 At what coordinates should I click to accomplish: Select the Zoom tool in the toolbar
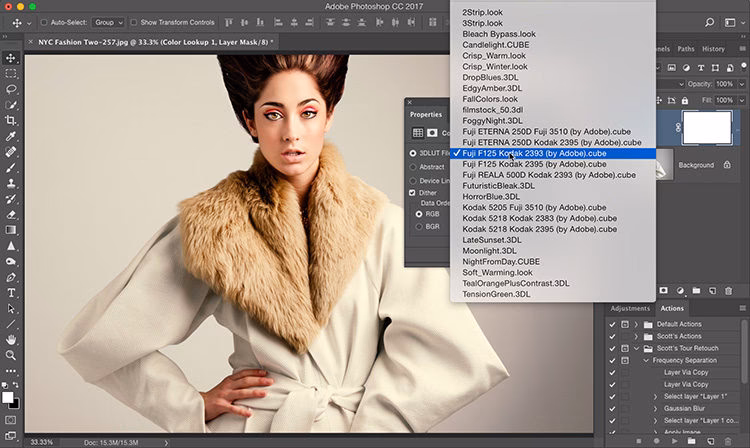(x=11, y=355)
